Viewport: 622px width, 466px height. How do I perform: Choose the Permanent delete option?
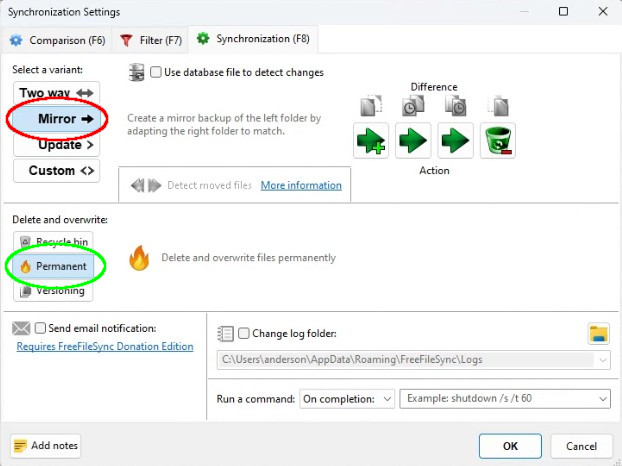tap(57, 266)
